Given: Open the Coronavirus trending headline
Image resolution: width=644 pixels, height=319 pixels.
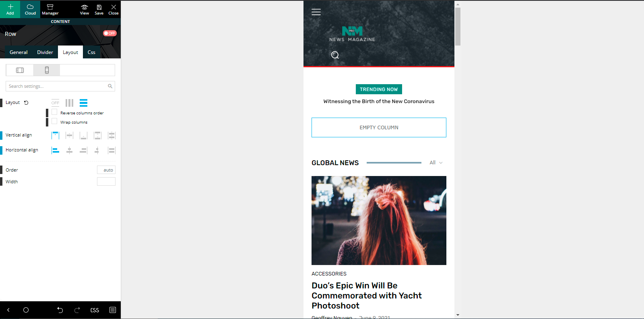Looking at the screenshot, I should pyautogui.click(x=379, y=101).
